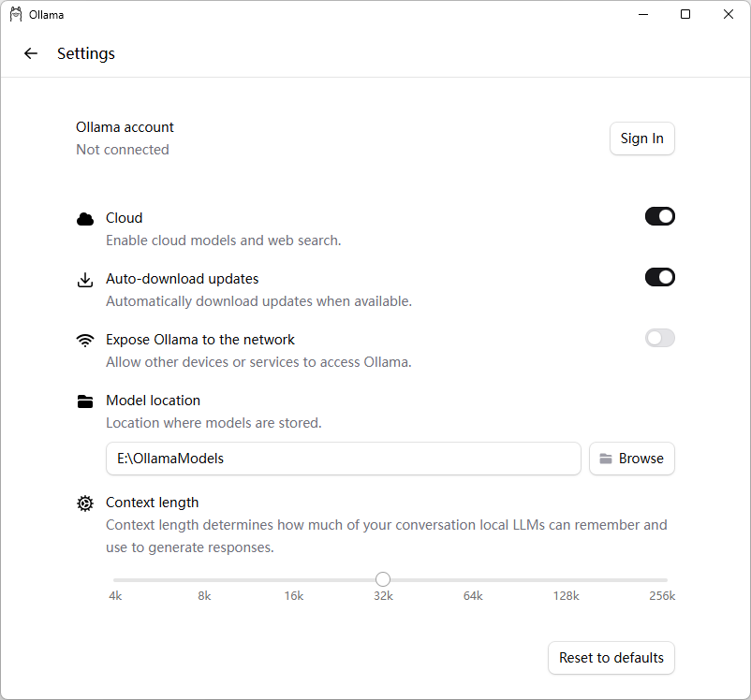Screen dimensions: 751x700
Task: Click the Cloud label text
Action: [x=124, y=218]
